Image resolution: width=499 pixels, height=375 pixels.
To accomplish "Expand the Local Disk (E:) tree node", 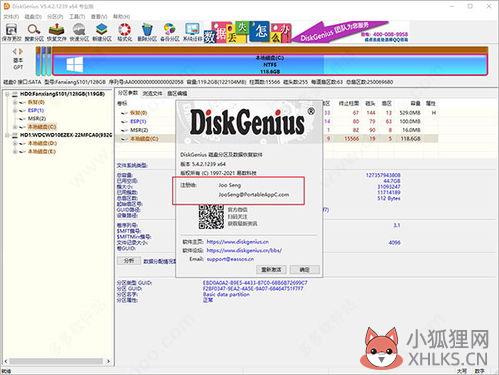I will (15, 152).
